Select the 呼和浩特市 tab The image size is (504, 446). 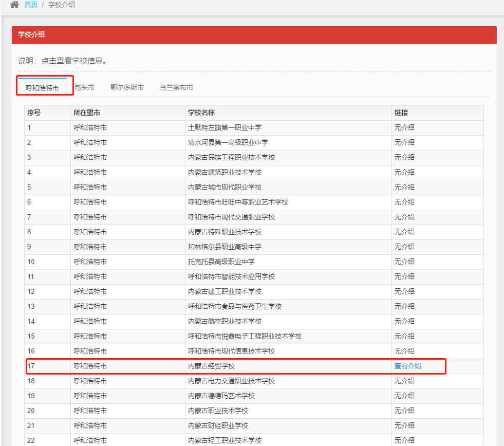(42, 88)
